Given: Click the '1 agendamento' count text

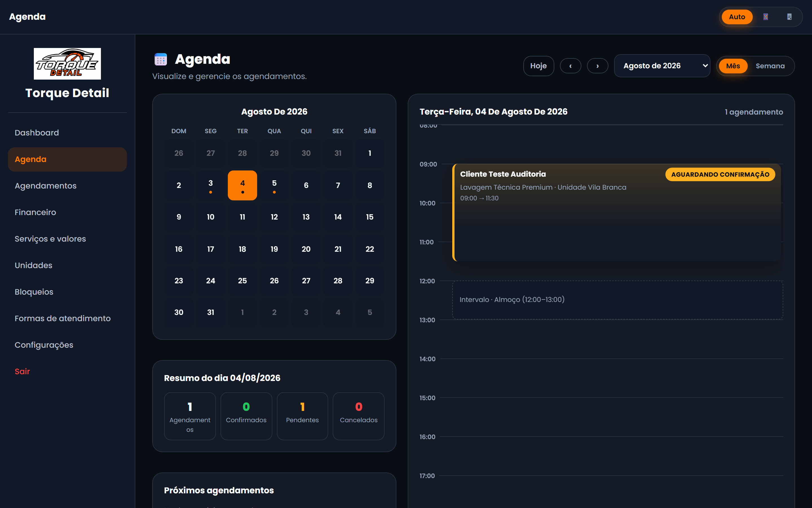Looking at the screenshot, I should click(754, 112).
